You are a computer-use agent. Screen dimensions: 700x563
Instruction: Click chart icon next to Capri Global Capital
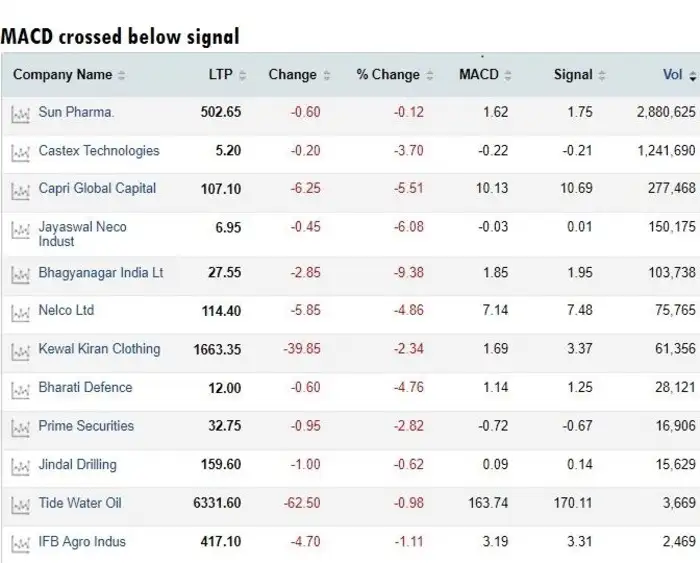coord(19,190)
